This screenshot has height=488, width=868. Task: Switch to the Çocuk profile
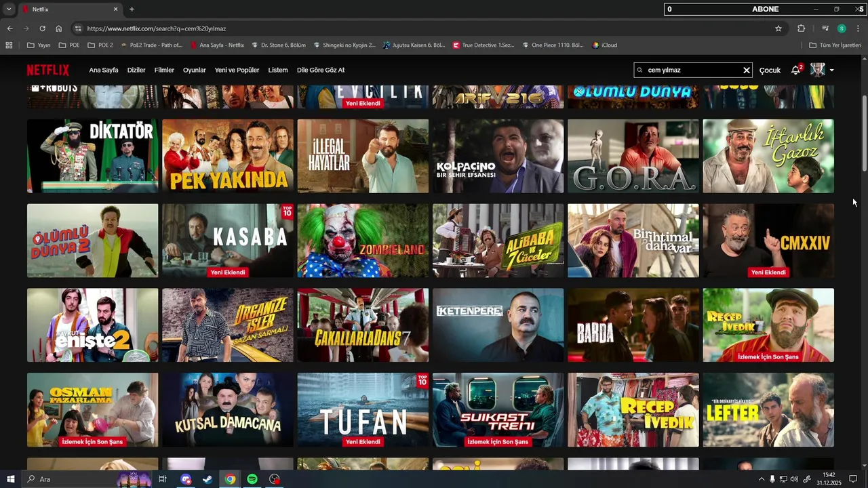click(x=770, y=70)
